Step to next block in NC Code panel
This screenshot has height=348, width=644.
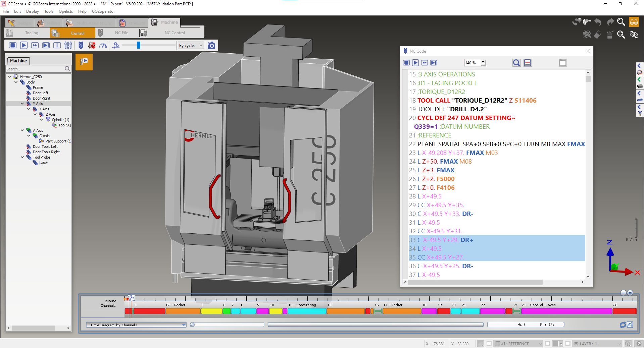(x=434, y=63)
